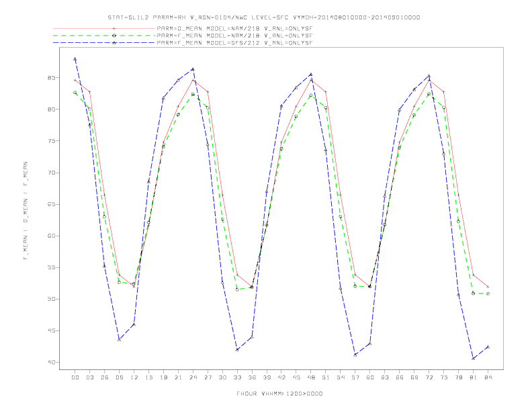Click x-axis forecast hour label 18
This screenshot has height=411, width=532.
(163, 377)
